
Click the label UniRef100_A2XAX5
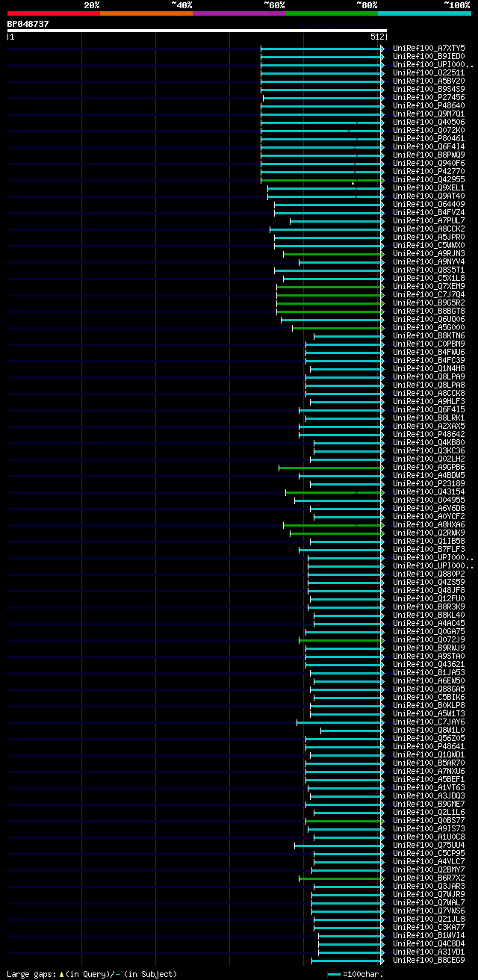click(429, 426)
